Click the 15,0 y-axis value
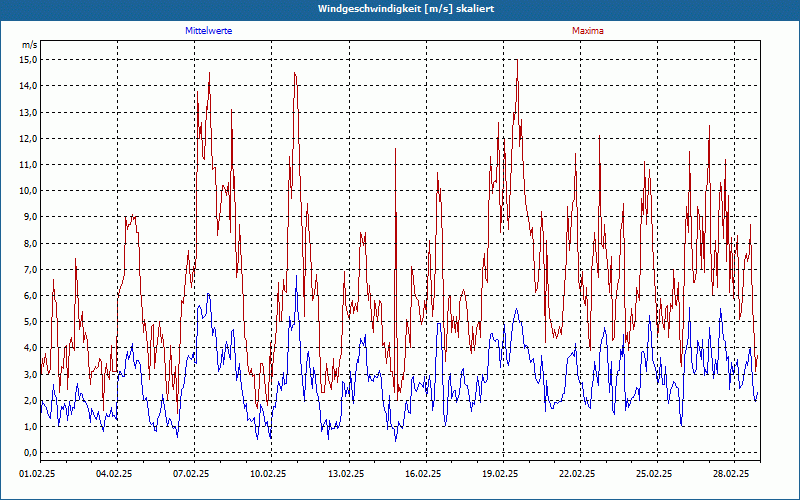800x500 pixels. 30,60
